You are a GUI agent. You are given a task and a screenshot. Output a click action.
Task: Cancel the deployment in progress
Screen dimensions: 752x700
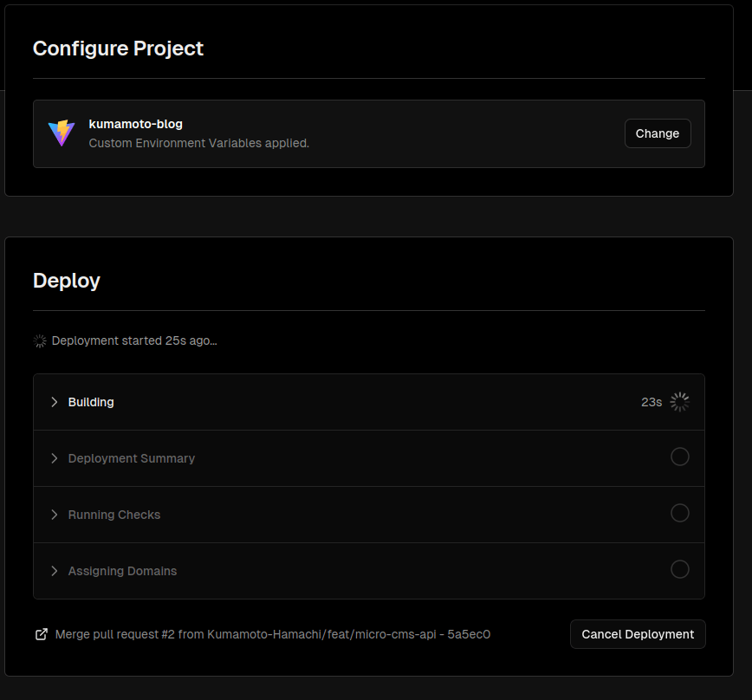click(x=638, y=634)
